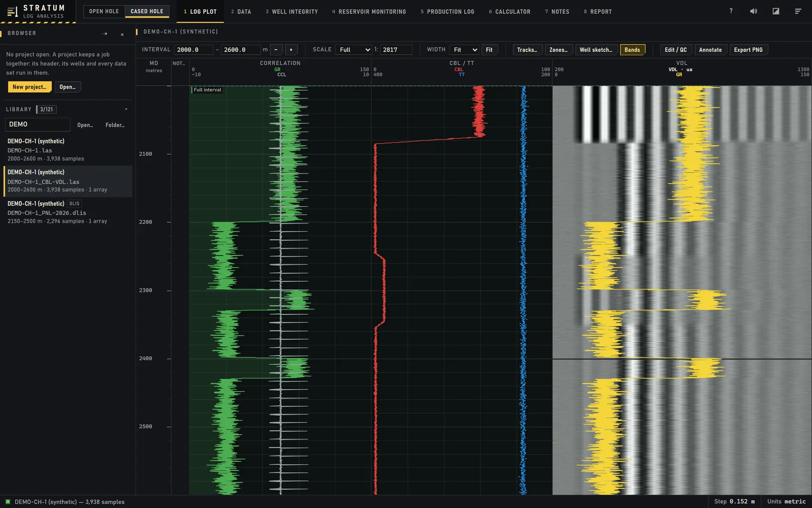Click the interval start field 2000.0
812x508 pixels.
(x=194, y=50)
